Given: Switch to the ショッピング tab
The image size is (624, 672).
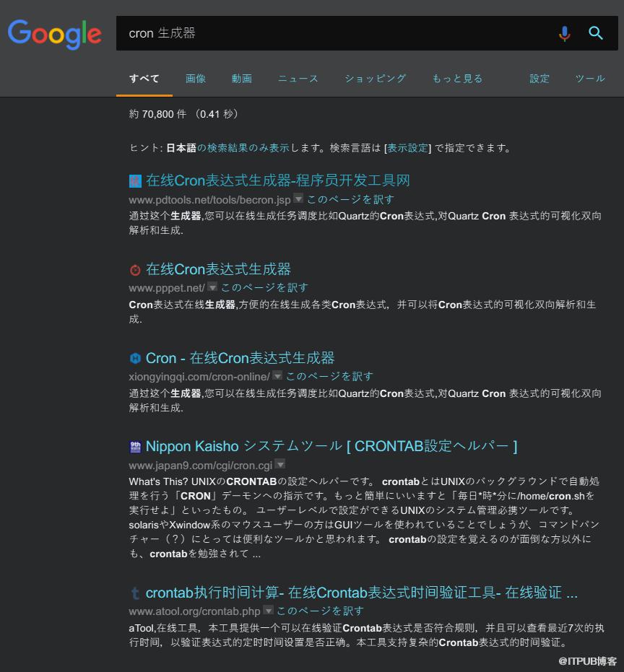Looking at the screenshot, I should pos(376,79).
